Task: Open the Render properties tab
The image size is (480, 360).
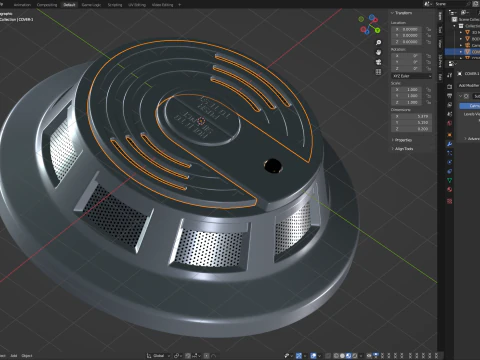Action: pyautogui.click(x=449, y=87)
